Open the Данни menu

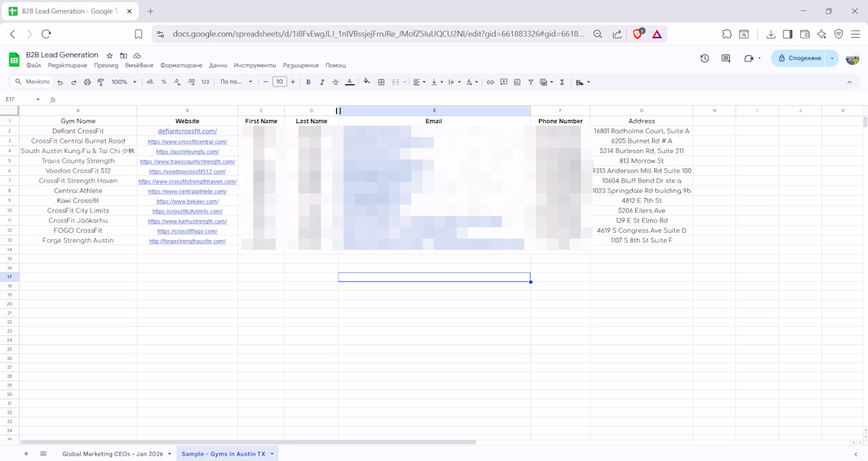coord(218,66)
